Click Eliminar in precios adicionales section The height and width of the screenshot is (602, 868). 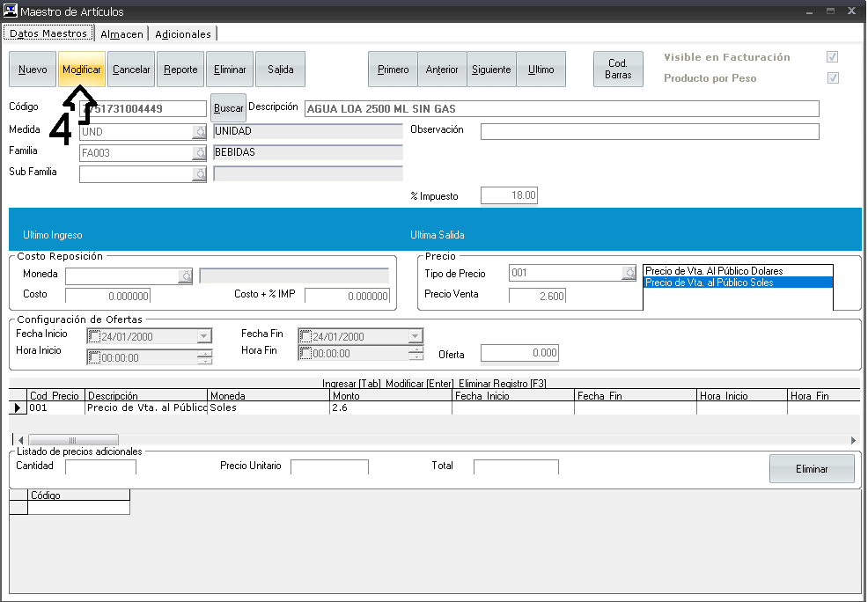pos(812,468)
